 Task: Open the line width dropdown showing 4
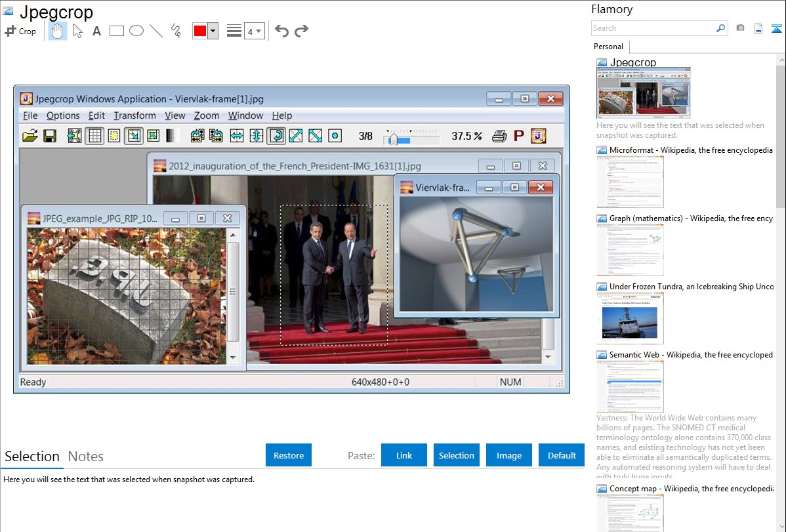click(255, 31)
